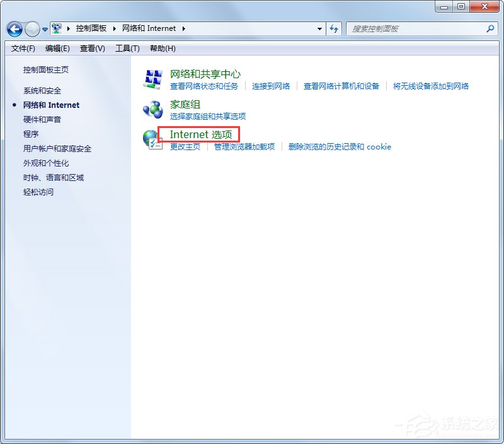Click the Control Panel icon in address bar

pos(56,28)
